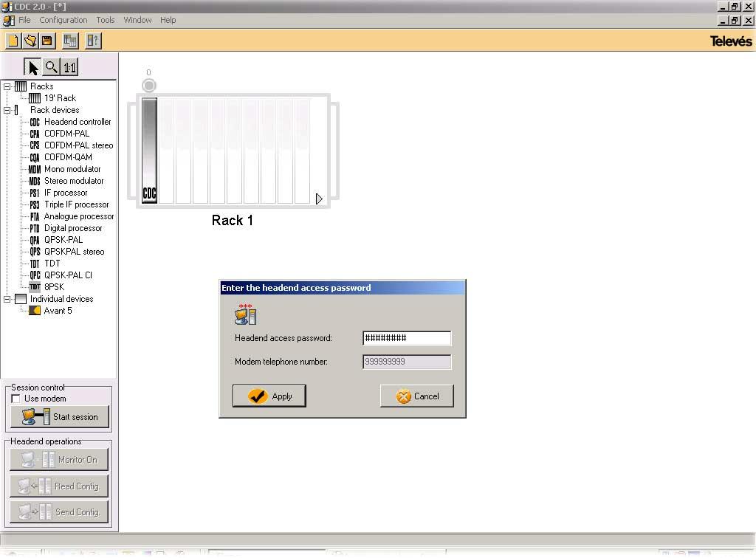Select Triple IF processor device
Screen dimensions: 756x558
tap(76, 204)
